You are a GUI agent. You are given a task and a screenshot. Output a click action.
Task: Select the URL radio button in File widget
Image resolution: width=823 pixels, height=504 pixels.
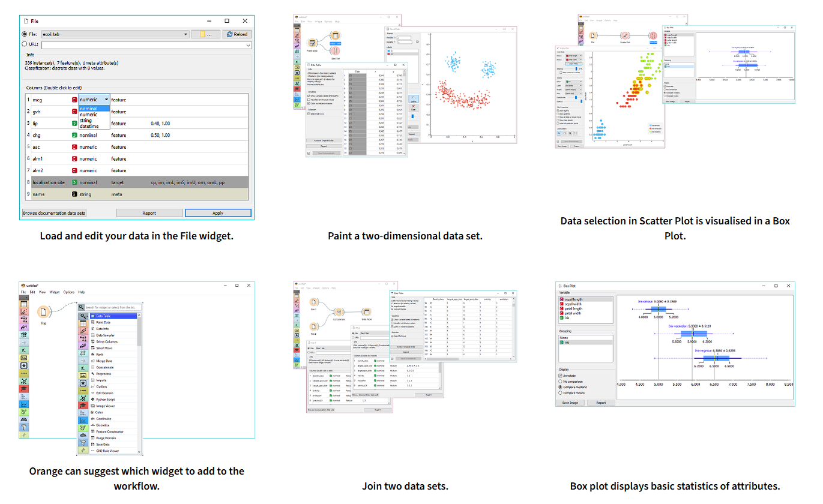[25, 44]
